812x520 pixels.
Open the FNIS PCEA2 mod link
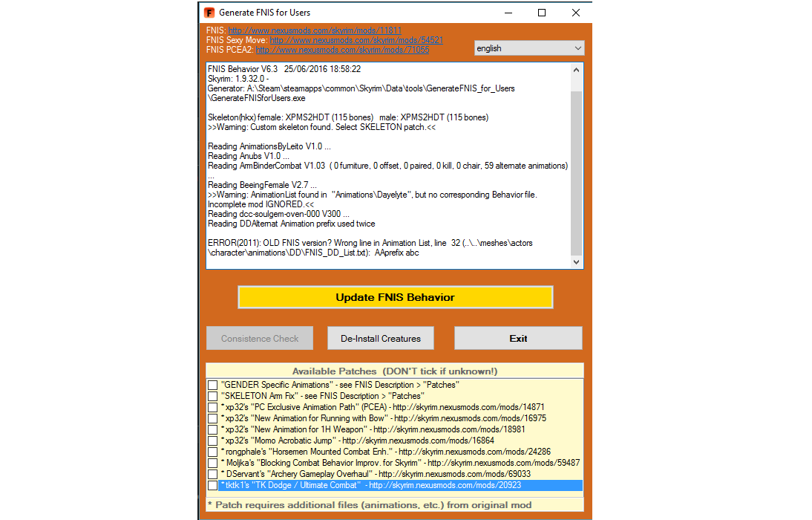(x=342, y=50)
